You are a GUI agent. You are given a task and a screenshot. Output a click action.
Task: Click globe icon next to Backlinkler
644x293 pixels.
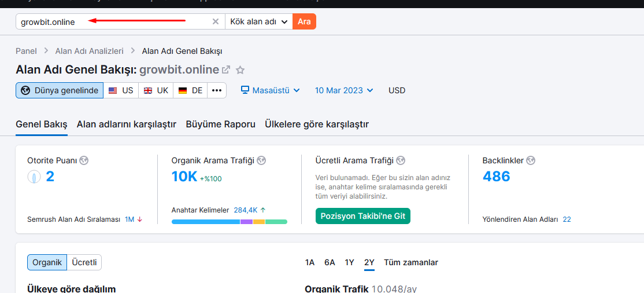[531, 160]
